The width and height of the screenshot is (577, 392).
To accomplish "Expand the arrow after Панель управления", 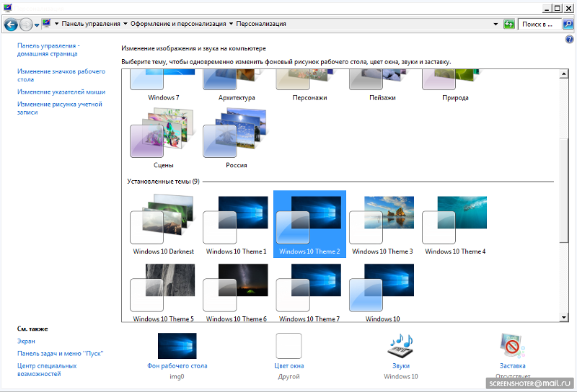I will coord(125,24).
